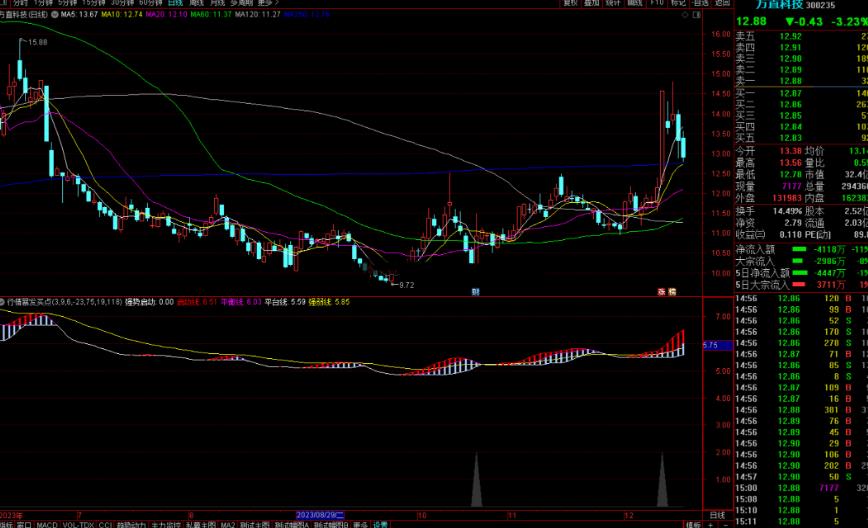The width and height of the screenshot is (868, 528).
Task: Click the 买五 12.83 order row
Action: coord(802,138)
